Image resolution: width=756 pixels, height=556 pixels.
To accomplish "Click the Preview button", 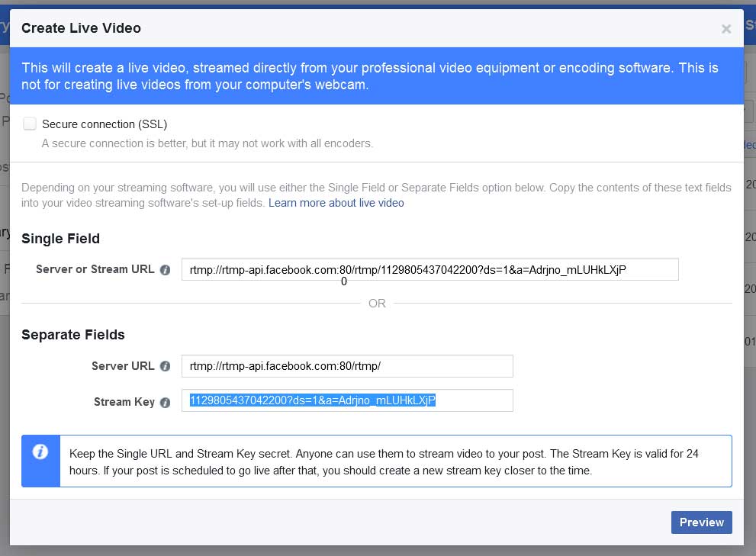I will pyautogui.click(x=702, y=522).
